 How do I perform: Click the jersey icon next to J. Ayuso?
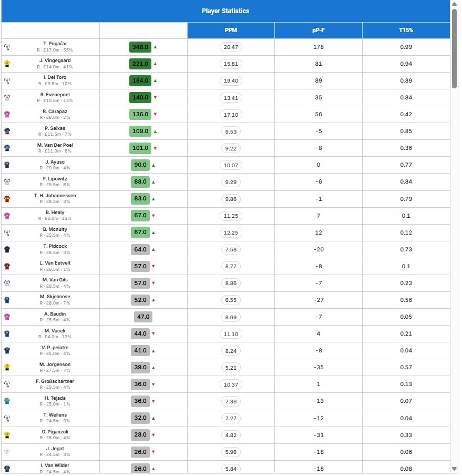click(7, 165)
